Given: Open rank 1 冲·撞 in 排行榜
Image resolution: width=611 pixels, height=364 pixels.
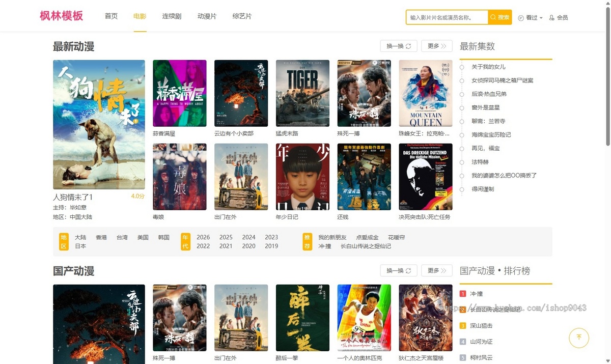Looking at the screenshot, I should coord(477,294).
